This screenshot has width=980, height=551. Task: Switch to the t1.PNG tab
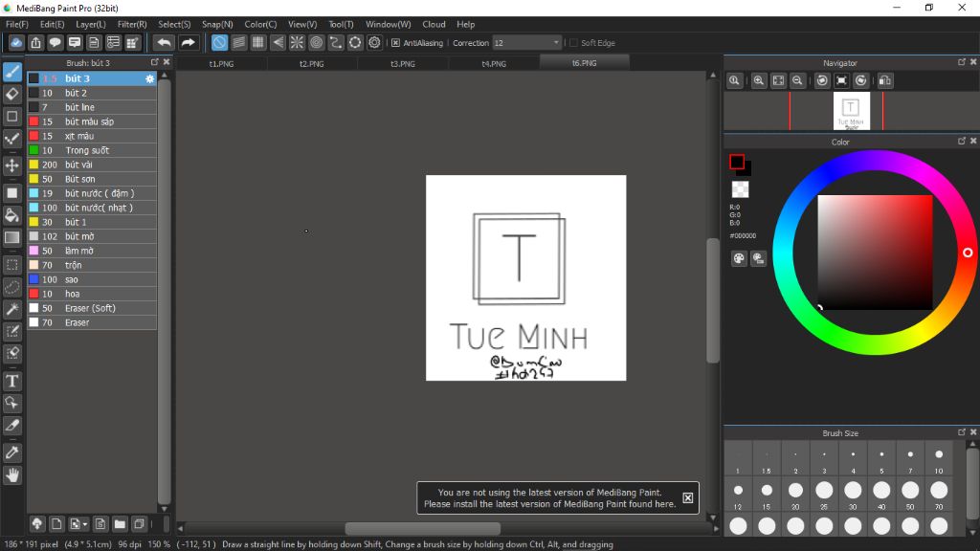[x=221, y=63]
